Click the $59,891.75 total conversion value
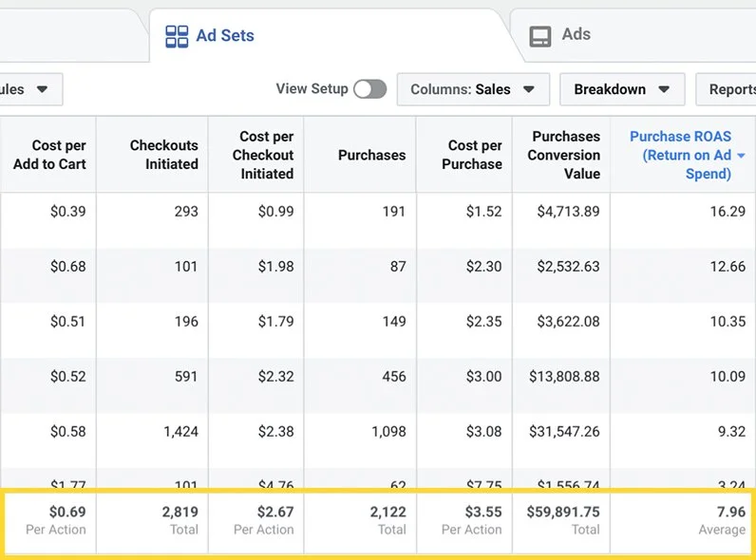 click(x=563, y=512)
